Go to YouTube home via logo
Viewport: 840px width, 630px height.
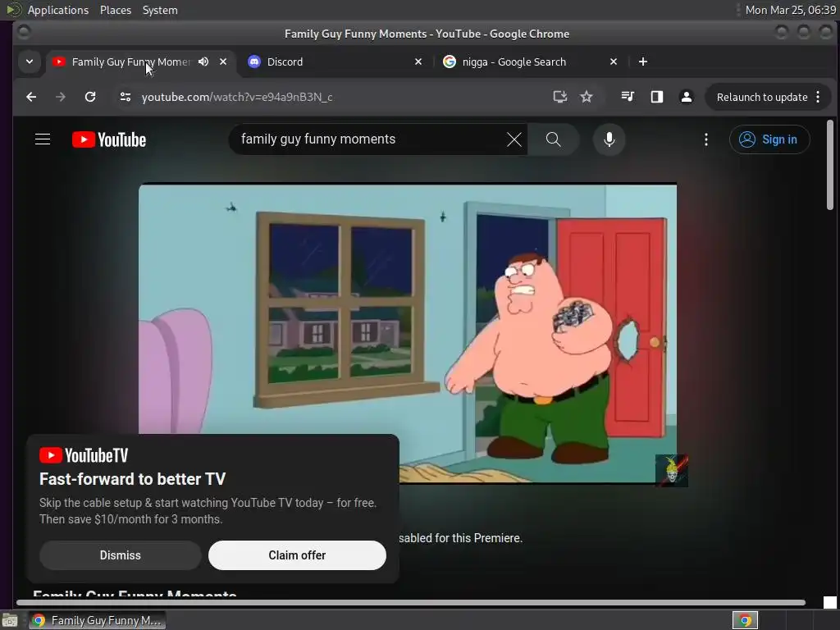point(109,139)
